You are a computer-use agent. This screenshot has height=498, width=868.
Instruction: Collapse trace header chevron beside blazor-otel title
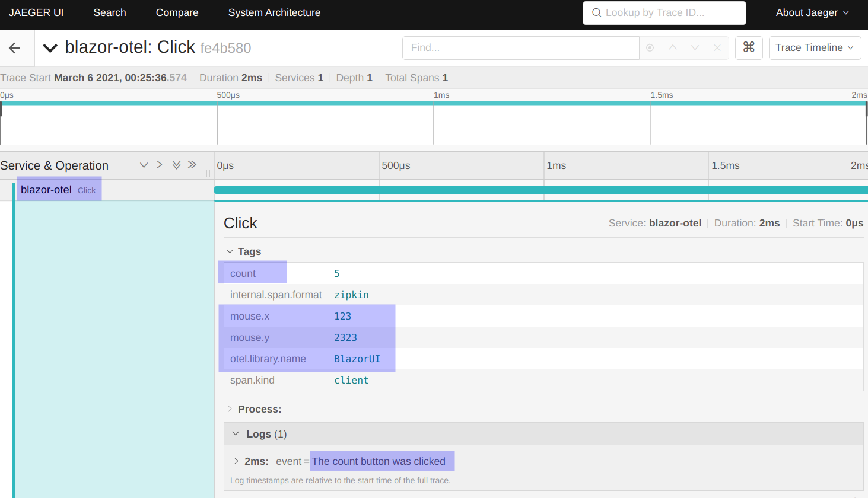point(50,48)
